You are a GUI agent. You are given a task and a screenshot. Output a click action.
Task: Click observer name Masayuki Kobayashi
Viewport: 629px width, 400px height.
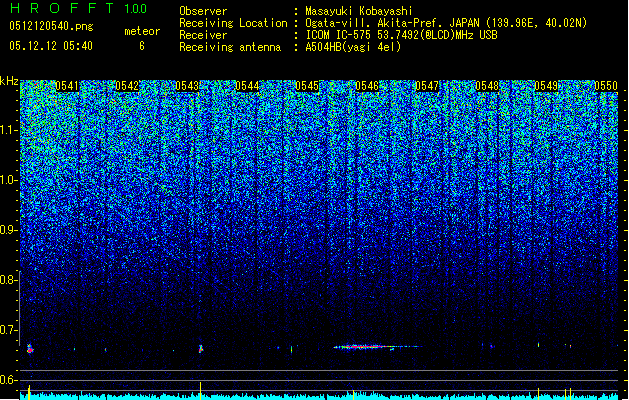[359, 11]
